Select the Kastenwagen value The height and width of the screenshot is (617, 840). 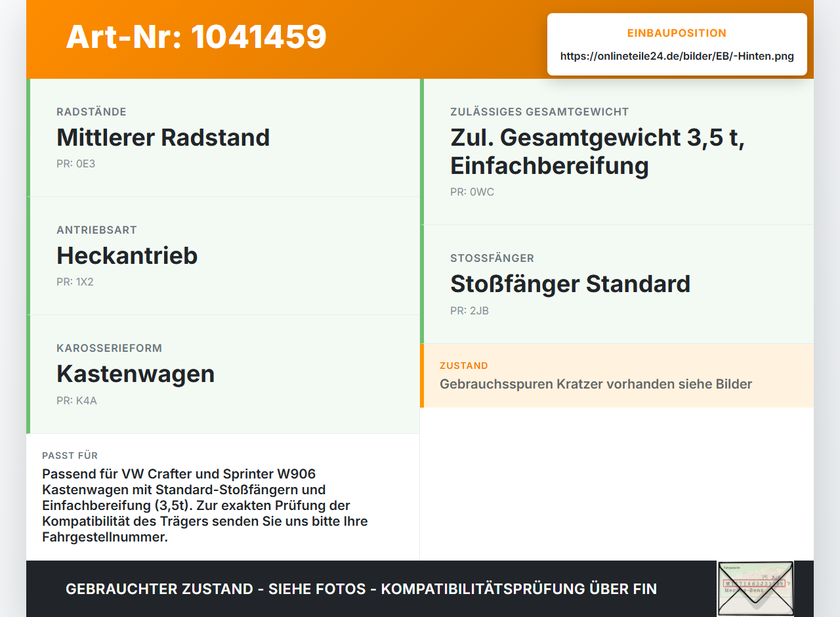point(136,373)
